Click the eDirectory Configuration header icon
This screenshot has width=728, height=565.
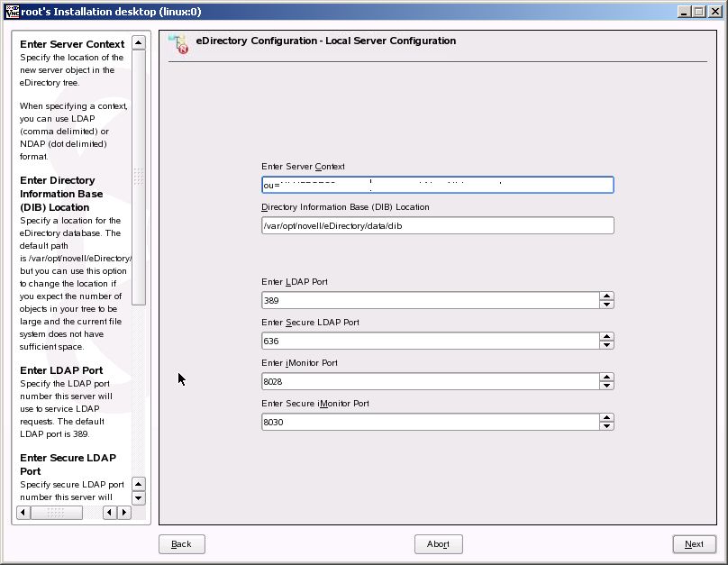(178, 43)
